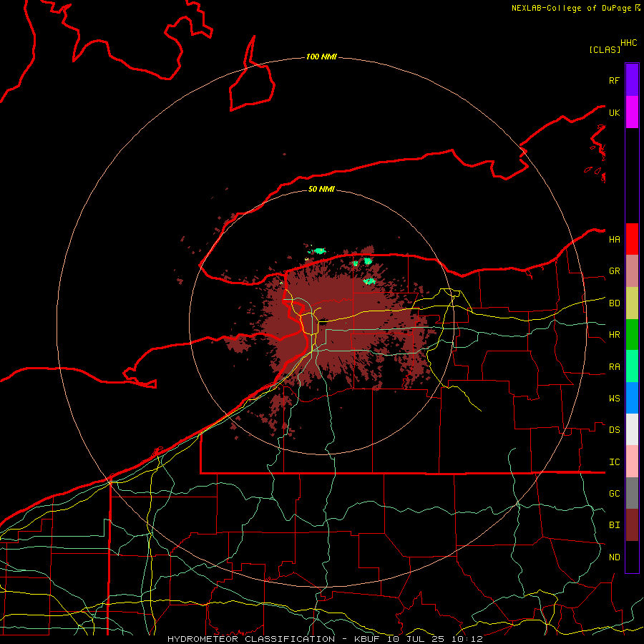Image resolution: width=644 pixels, height=644 pixels.
Task: Click the 100 NMI range ring label
Action: point(321,57)
